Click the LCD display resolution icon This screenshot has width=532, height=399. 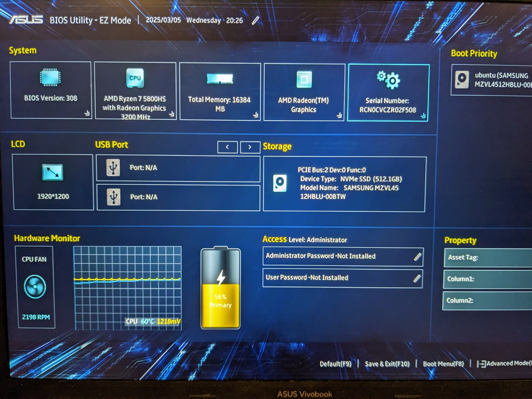(52, 172)
